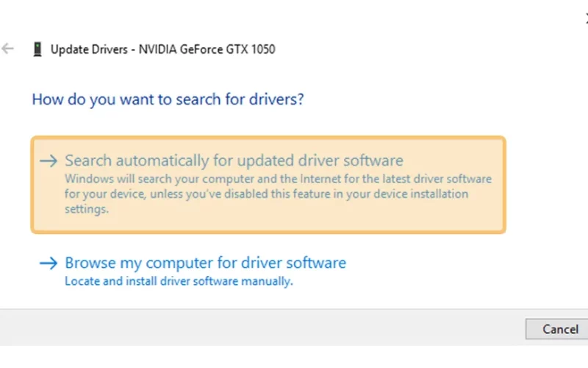Click the 'Windows will search your computer' description
The width and height of the screenshot is (588, 368).
pos(278,194)
